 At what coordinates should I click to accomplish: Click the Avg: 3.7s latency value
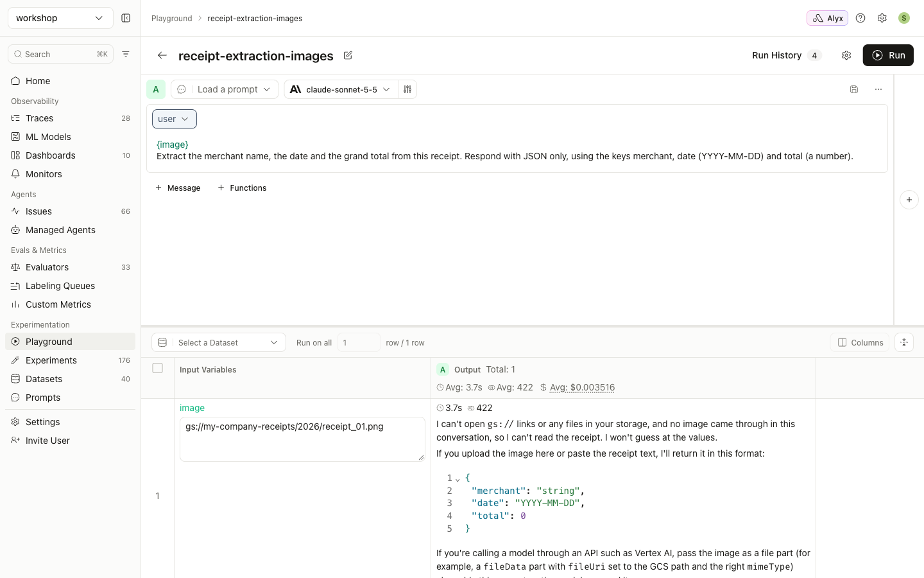(459, 387)
